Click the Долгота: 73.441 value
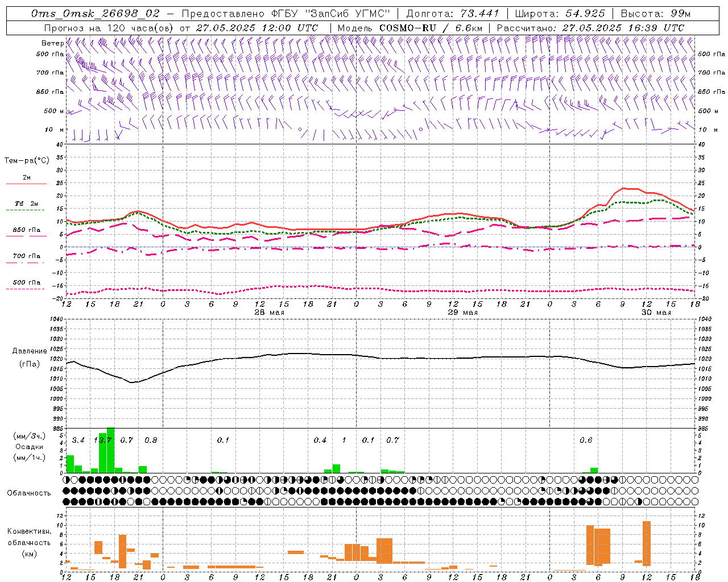 coord(453,14)
